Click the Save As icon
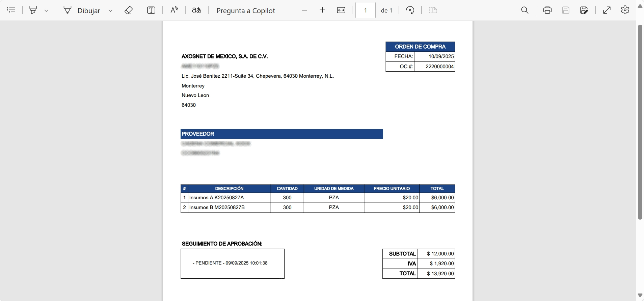The width and height of the screenshot is (644, 301). [584, 10]
